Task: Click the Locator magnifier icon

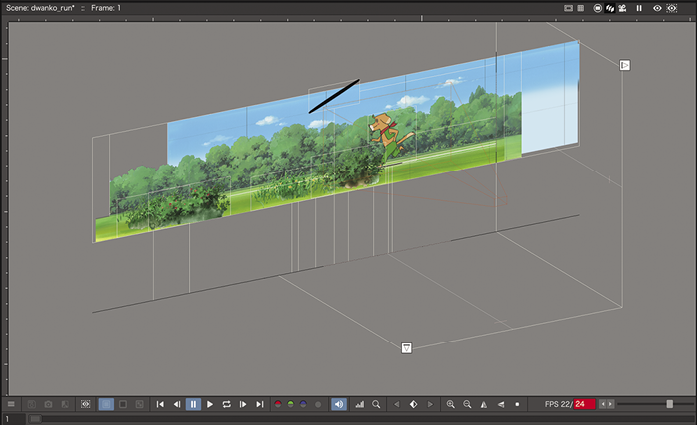Action: click(376, 404)
